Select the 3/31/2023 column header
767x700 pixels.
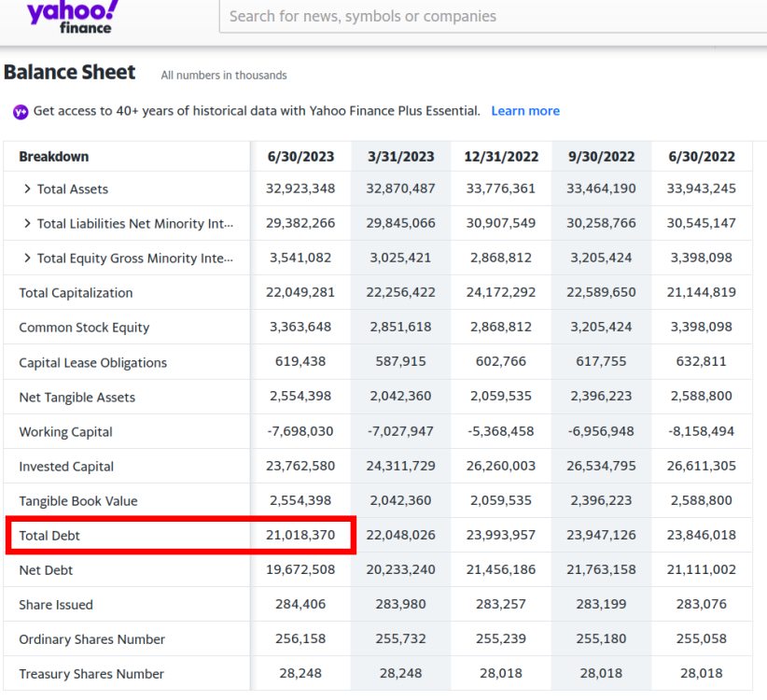(400, 157)
